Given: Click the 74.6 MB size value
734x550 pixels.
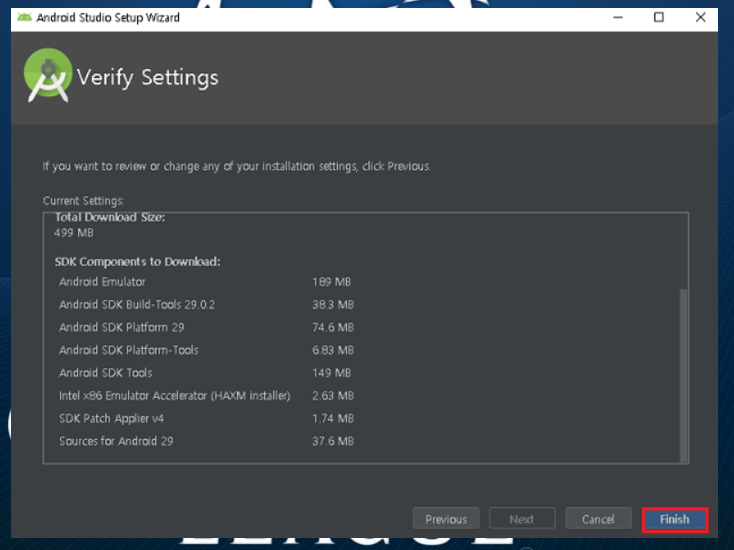Looking at the screenshot, I should (333, 327).
